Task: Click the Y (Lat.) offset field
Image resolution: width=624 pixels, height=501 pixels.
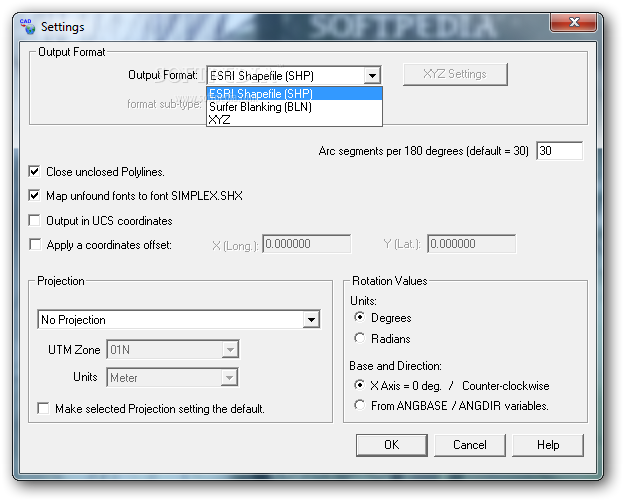Action: click(x=472, y=244)
